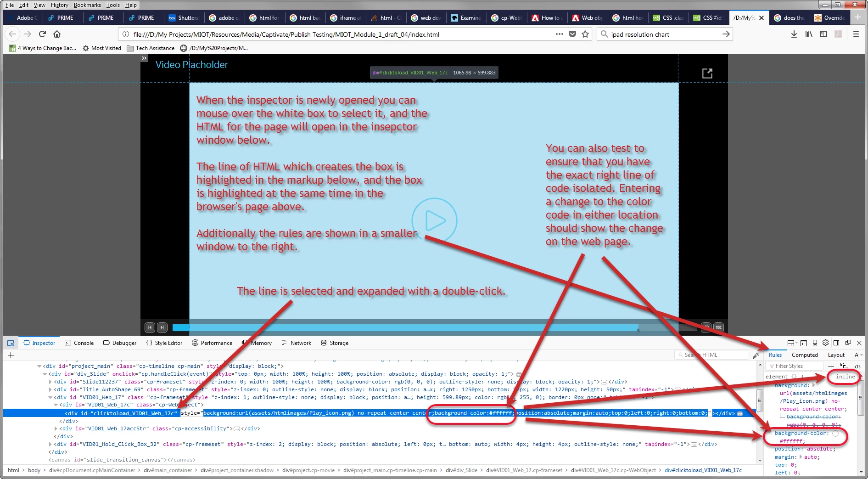Switch to Layout sidebar tab
Viewport: 868px width, 479px height.
(836, 355)
